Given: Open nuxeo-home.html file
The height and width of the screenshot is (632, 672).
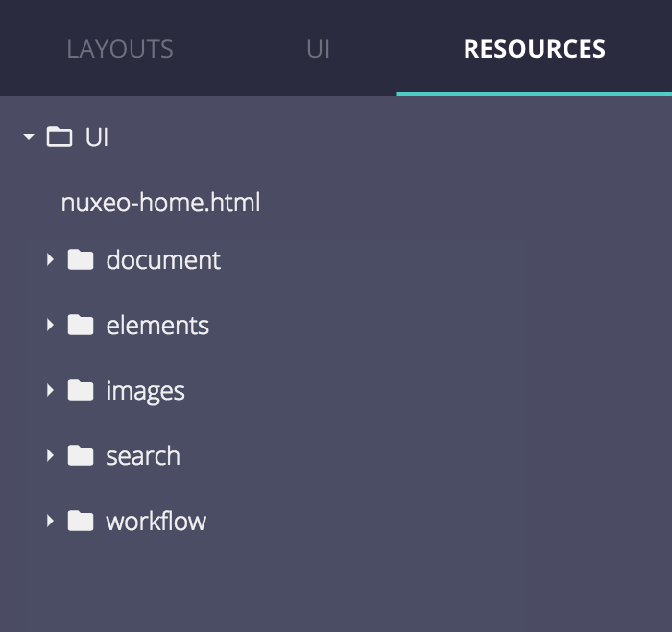Looking at the screenshot, I should 160,203.
